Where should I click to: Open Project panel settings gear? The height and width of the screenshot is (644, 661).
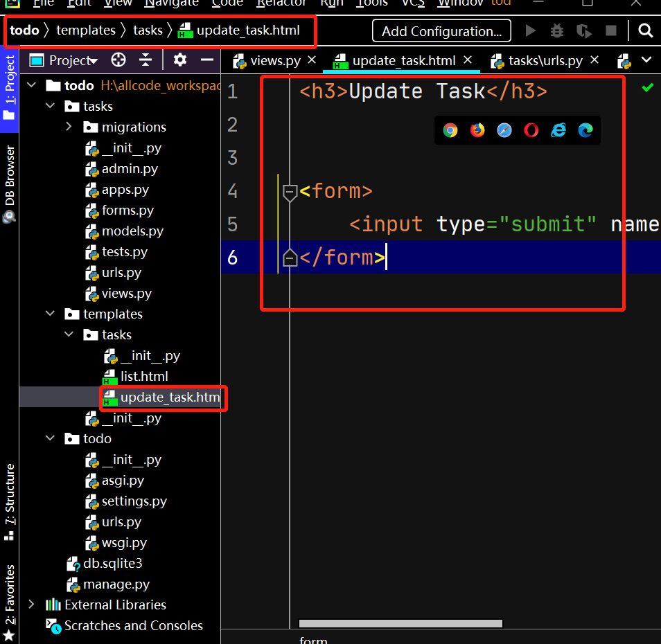coord(180,60)
